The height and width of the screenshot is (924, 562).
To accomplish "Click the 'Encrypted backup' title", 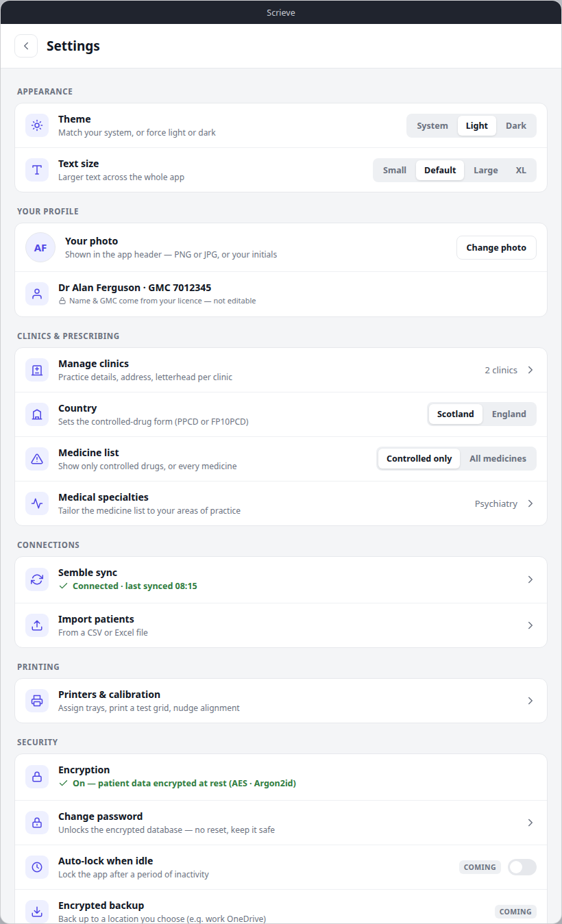I will [x=101, y=906].
